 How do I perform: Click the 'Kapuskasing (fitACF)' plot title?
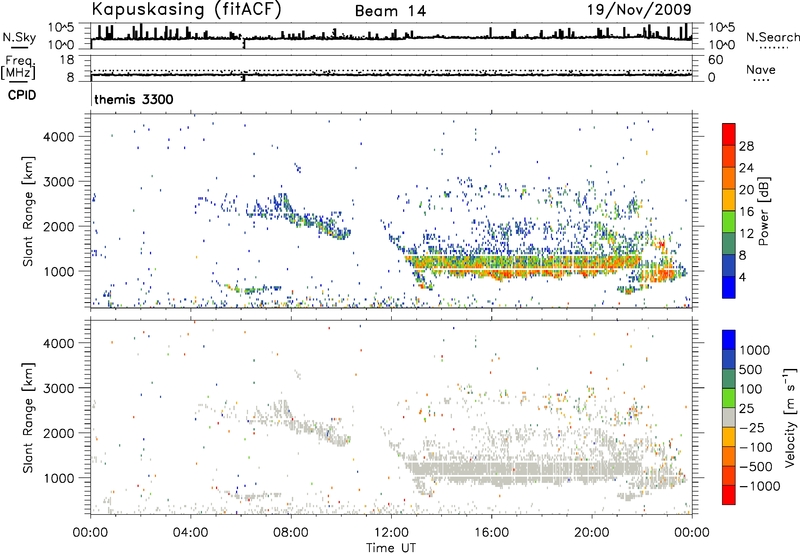click(x=186, y=10)
